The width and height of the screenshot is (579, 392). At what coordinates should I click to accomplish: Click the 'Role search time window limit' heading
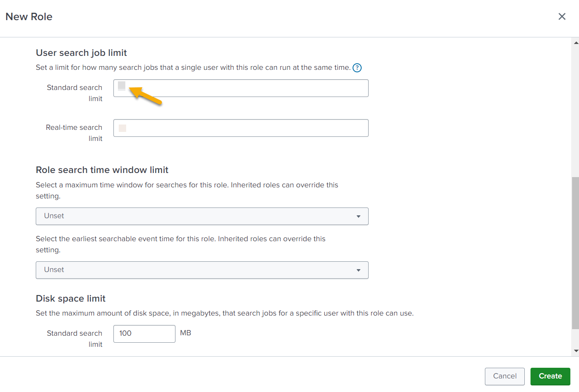(x=102, y=170)
